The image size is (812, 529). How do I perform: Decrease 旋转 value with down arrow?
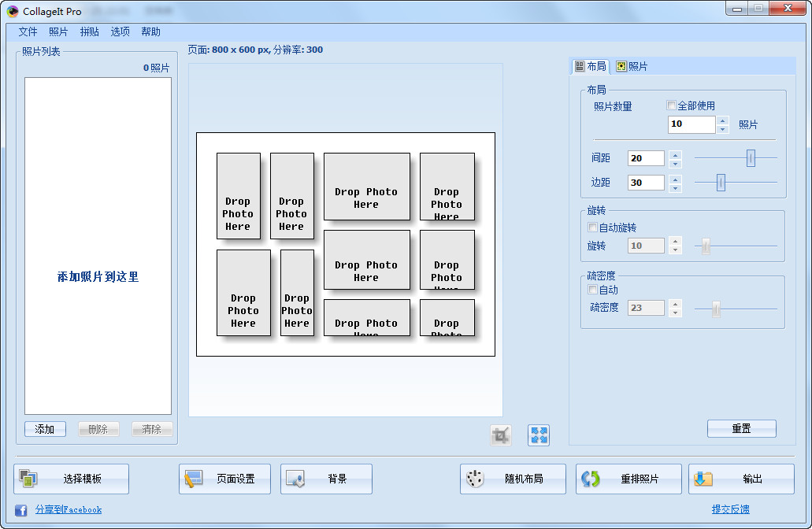tap(675, 250)
